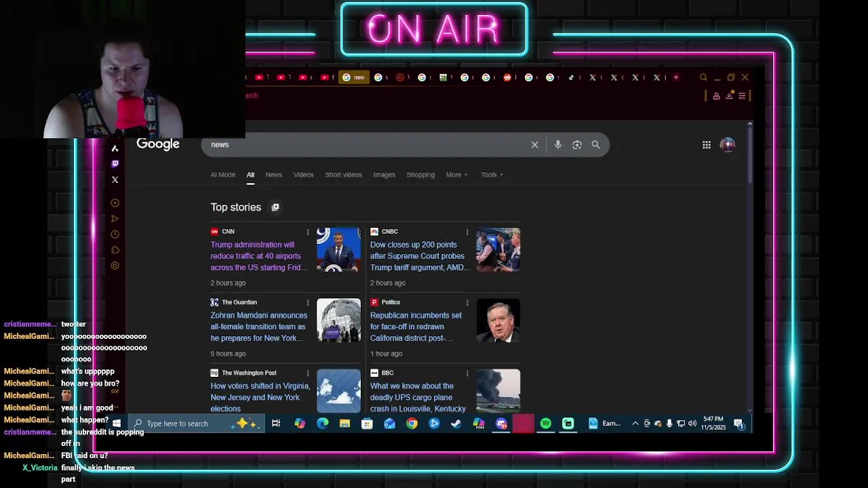Open History clock icon in sidebar

coord(115,234)
